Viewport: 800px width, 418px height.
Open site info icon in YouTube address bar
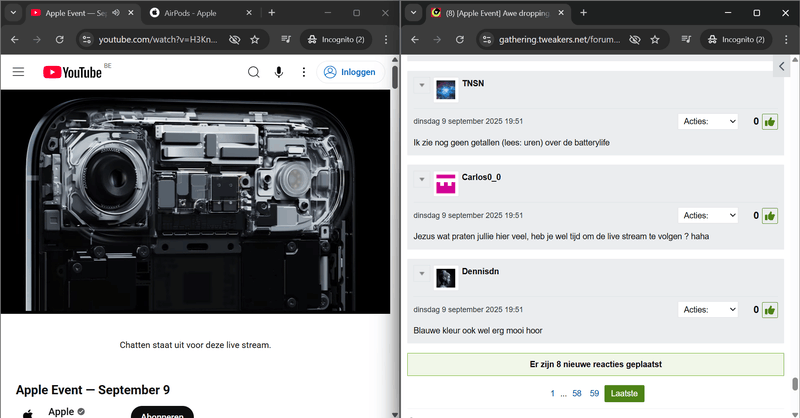[87, 39]
